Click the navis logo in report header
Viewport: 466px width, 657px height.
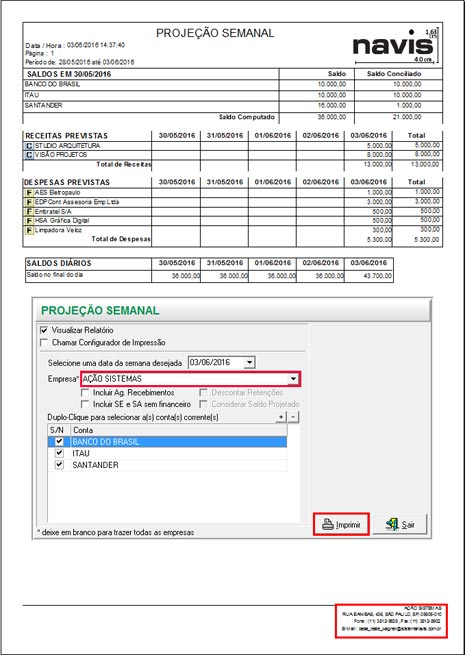(392, 44)
